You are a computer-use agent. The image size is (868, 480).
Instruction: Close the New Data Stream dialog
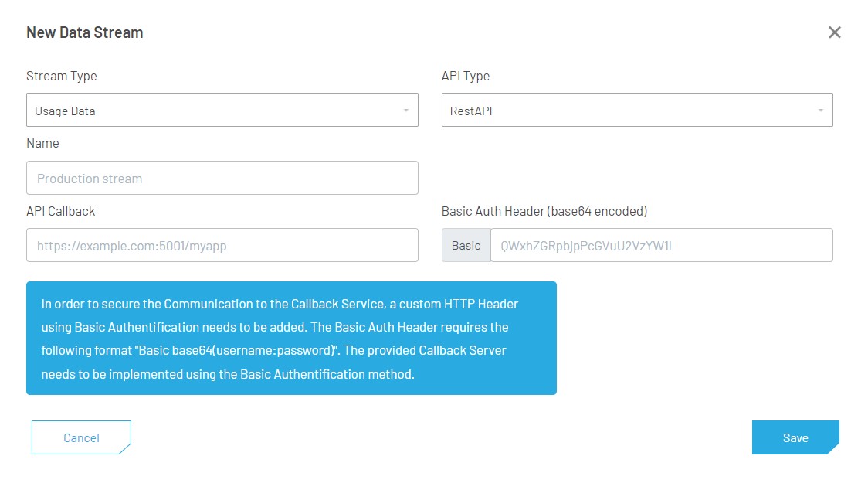(x=834, y=32)
